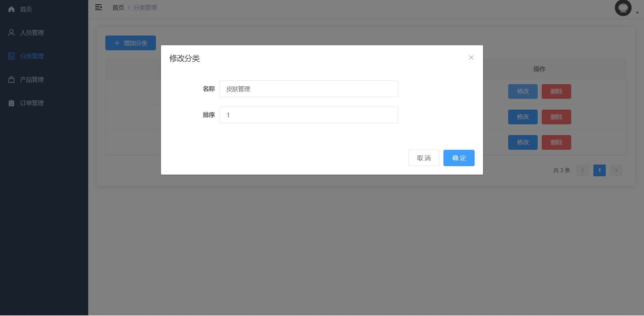Focus the 排序 input field
Screen dimensions: 644x316
309,115
